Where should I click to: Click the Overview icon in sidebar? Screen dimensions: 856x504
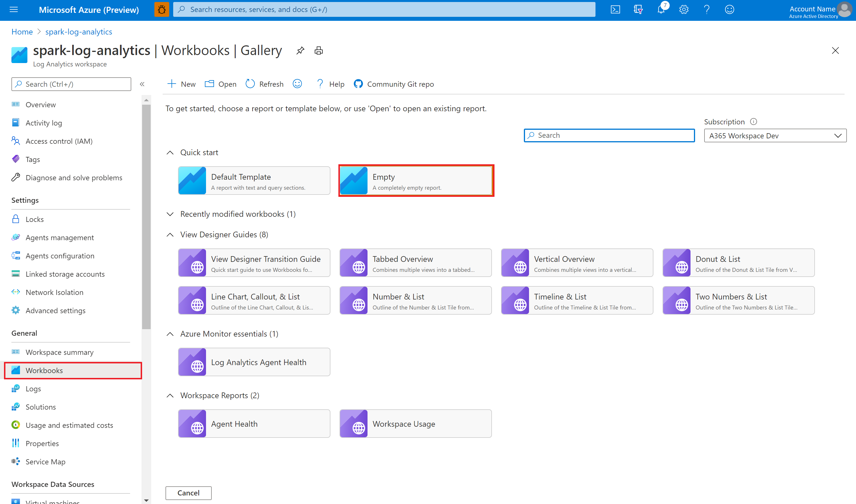(16, 104)
